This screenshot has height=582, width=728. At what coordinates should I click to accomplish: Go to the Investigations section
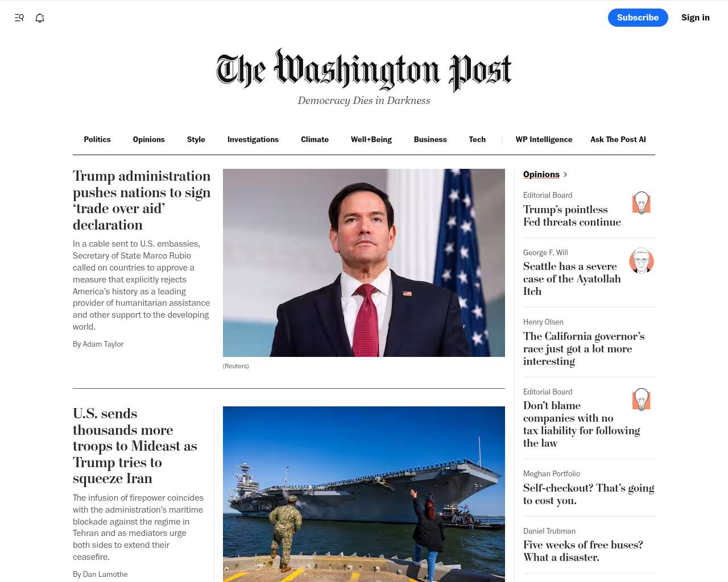point(253,139)
